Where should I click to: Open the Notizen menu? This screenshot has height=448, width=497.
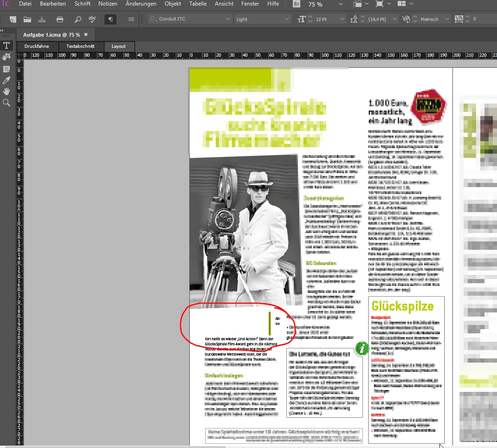coord(108,4)
